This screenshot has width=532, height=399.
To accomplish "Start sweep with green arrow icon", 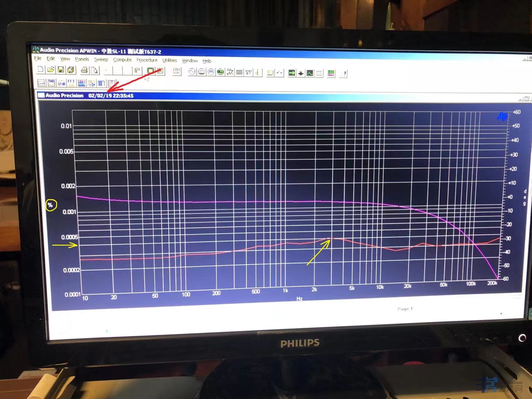I will (292, 73).
